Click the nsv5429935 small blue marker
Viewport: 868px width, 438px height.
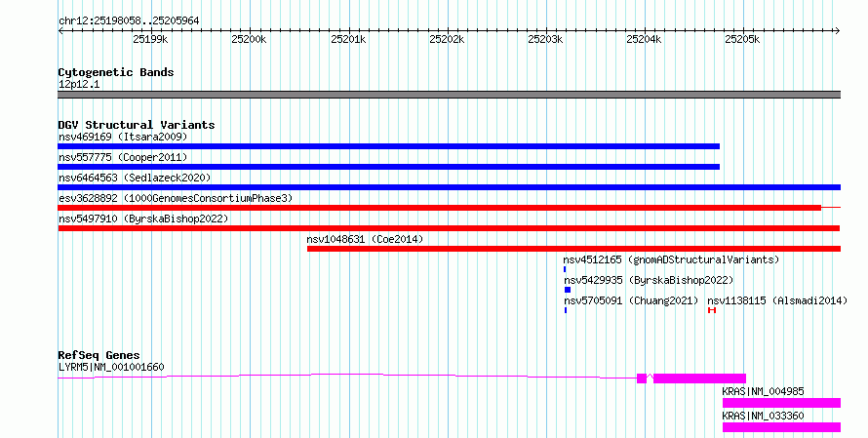[568, 290]
